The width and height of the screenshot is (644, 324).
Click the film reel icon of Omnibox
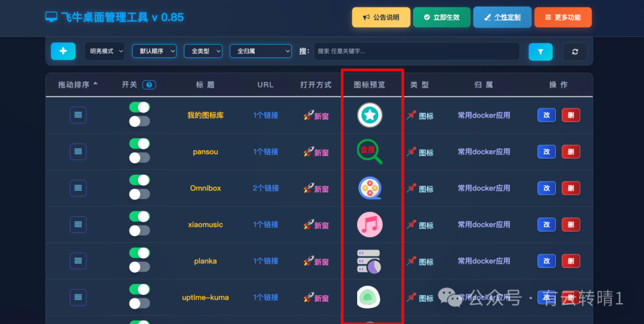370,188
